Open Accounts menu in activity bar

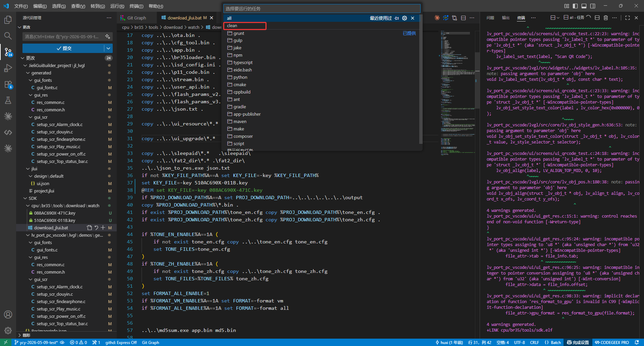[8, 314]
